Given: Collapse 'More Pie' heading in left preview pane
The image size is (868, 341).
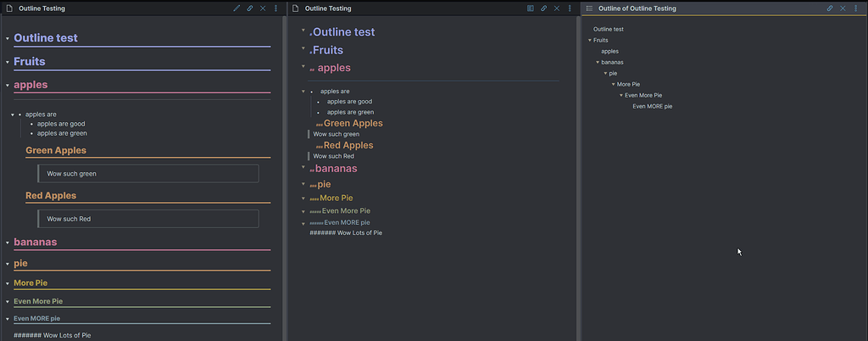Looking at the screenshot, I should pos(7,283).
